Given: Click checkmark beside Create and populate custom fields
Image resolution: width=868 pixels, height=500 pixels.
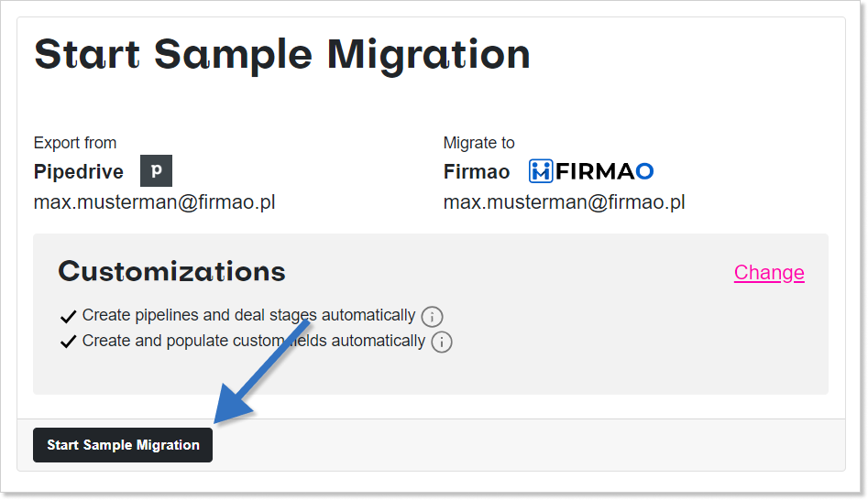Looking at the screenshot, I should [68, 342].
